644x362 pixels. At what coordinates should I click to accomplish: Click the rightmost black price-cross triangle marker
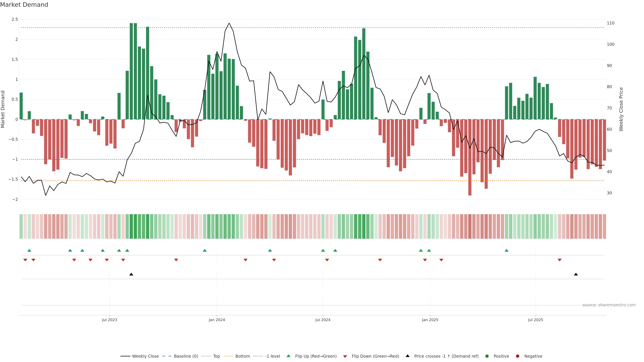[x=576, y=274]
